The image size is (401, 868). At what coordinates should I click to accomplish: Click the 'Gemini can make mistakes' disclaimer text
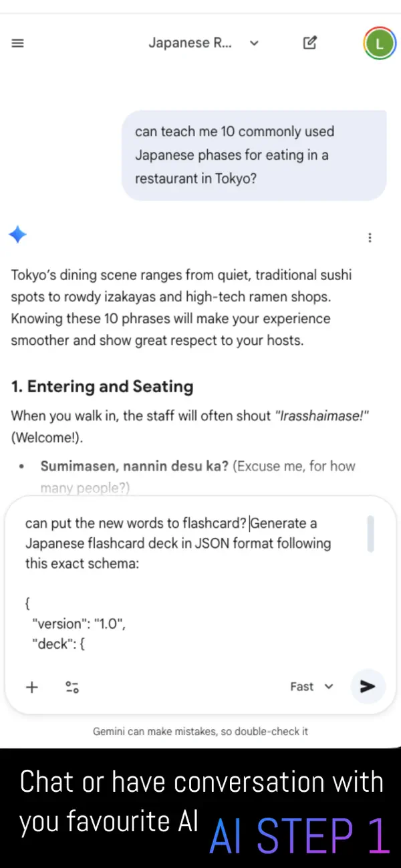click(x=199, y=731)
